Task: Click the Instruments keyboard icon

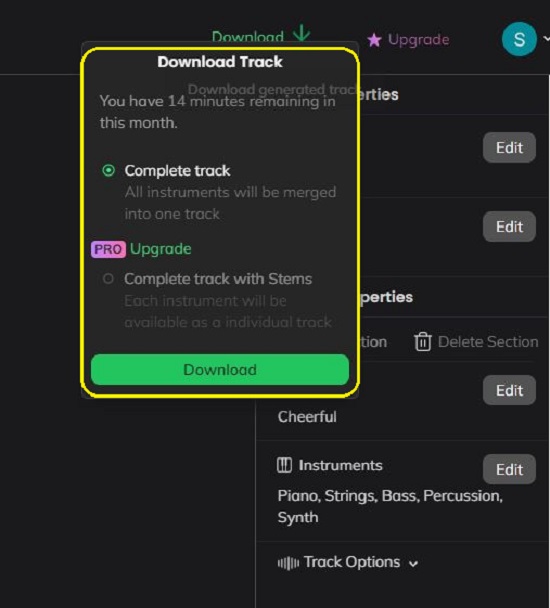Action: click(284, 465)
